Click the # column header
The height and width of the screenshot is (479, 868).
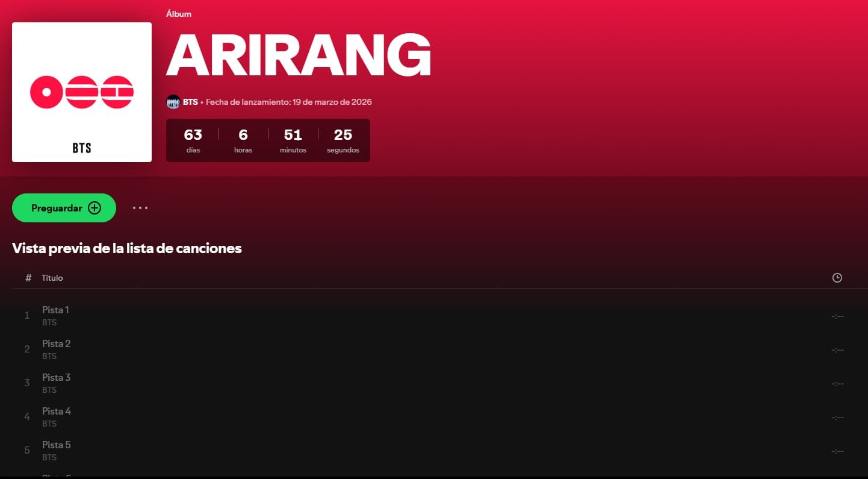[x=28, y=278]
